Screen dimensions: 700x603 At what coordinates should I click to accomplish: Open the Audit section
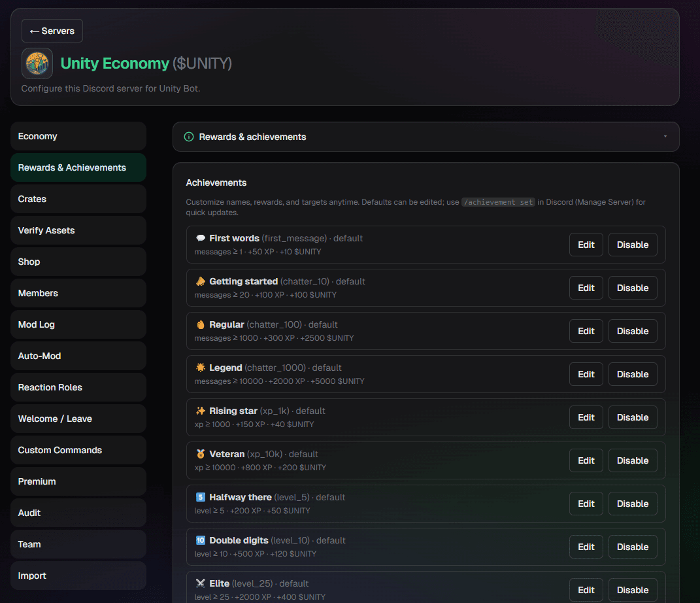tap(78, 513)
